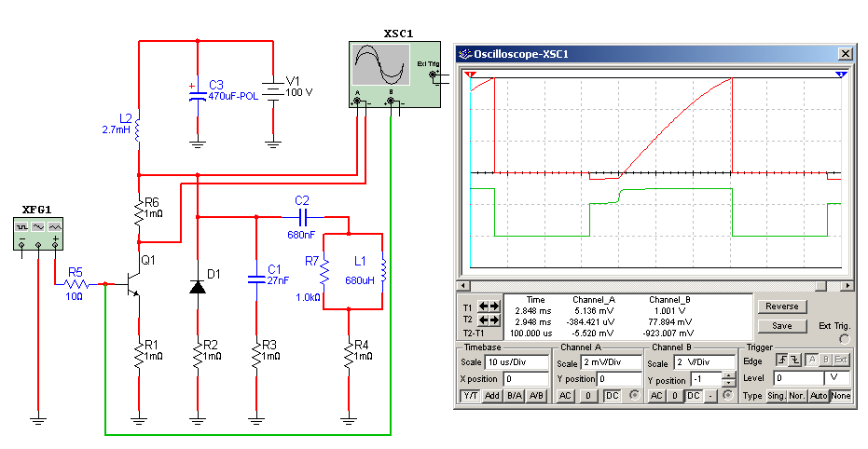Set Channel B coupling to DC

[694, 396]
